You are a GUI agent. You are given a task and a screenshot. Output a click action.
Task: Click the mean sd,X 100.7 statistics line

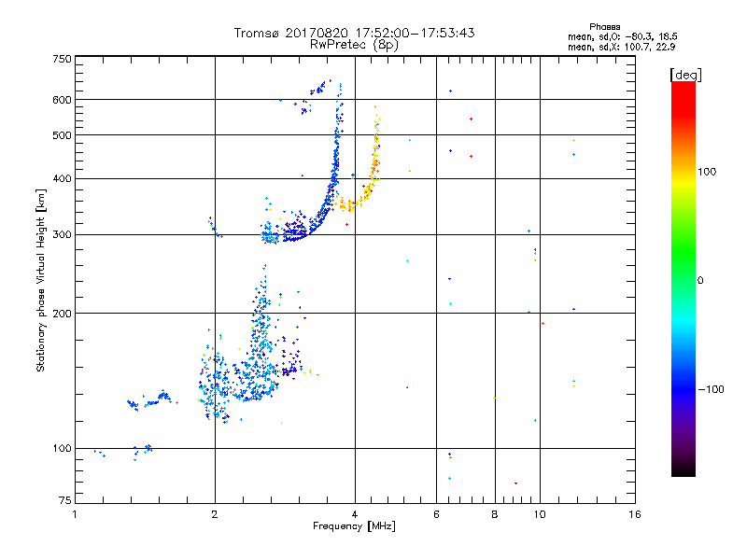tap(621, 47)
